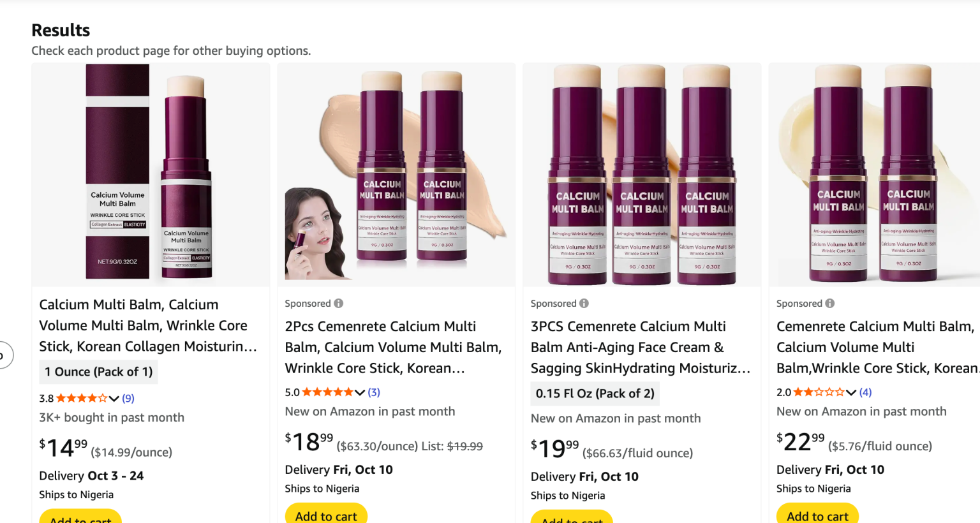Screen dimensions: 980x523
Task: Open the 2Pcs Cemenrete product title
Action: tap(394, 347)
